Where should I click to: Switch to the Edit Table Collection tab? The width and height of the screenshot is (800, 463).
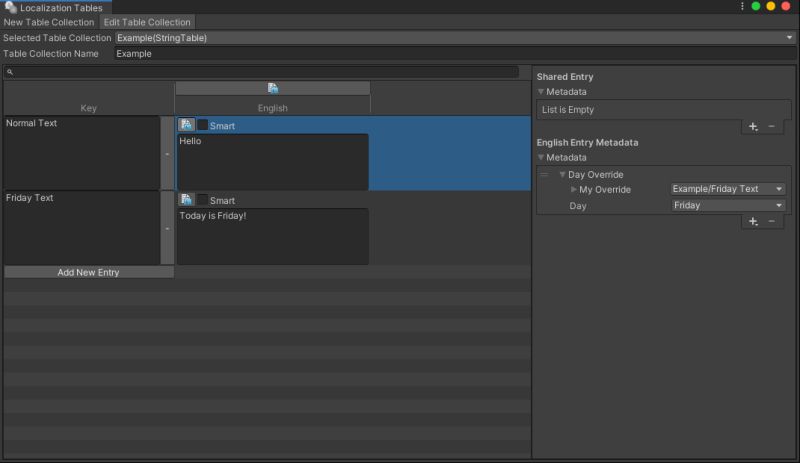tap(147, 22)
